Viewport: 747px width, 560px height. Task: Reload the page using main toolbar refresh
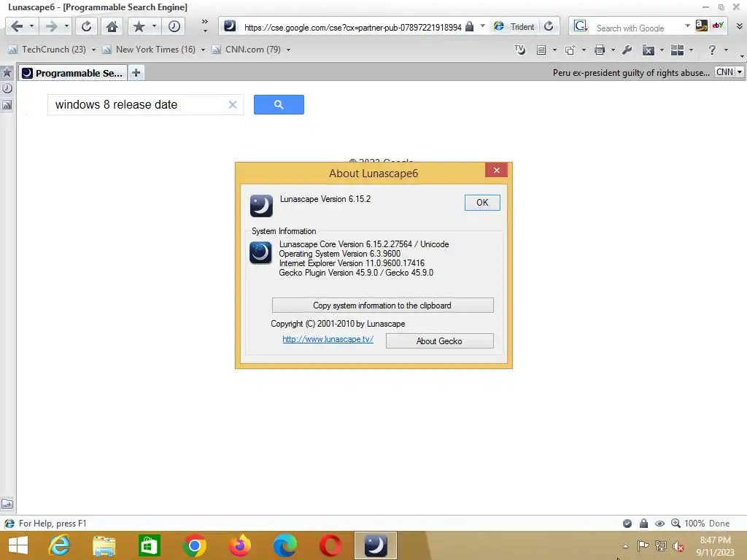pos(86,26)
